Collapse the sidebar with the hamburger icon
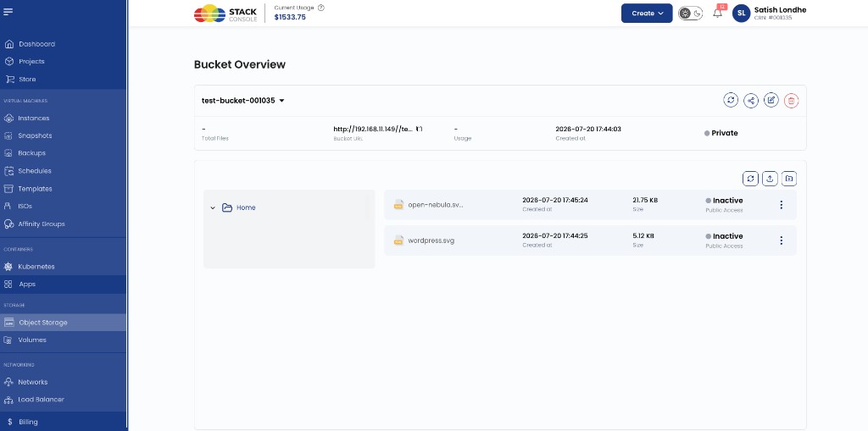868x431 pixels. [x=8, y=12]
